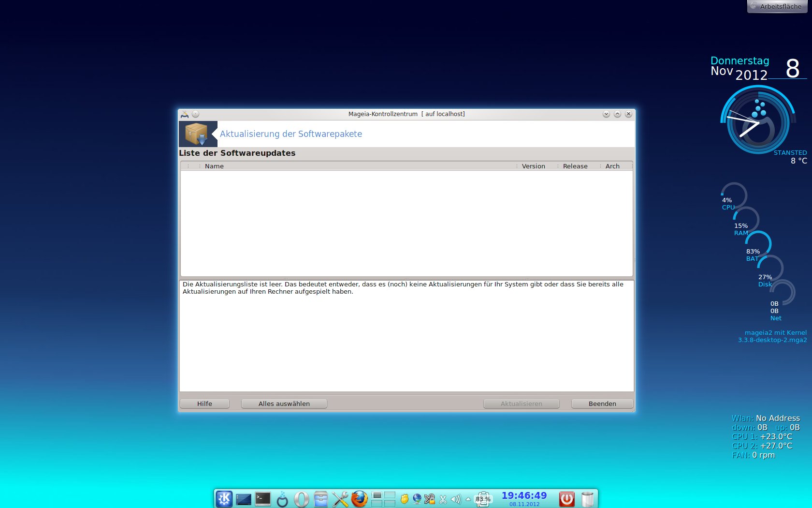Open the wrench and screwdriver tools icon
The height and width of the screenshot is (508, 812).
point(340,499)
